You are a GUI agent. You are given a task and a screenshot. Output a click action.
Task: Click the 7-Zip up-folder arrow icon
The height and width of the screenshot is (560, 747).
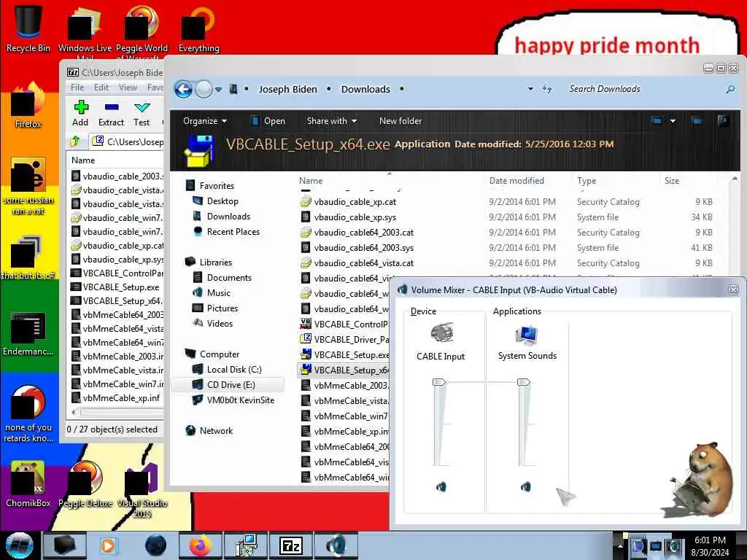pos(75,141)
